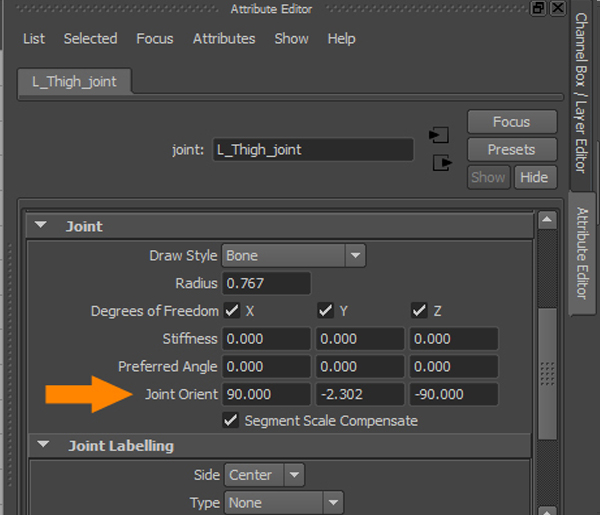600x515 pixels.
Task: Click the Joint Orient Z field -90.000
Action: coord(453,394)
